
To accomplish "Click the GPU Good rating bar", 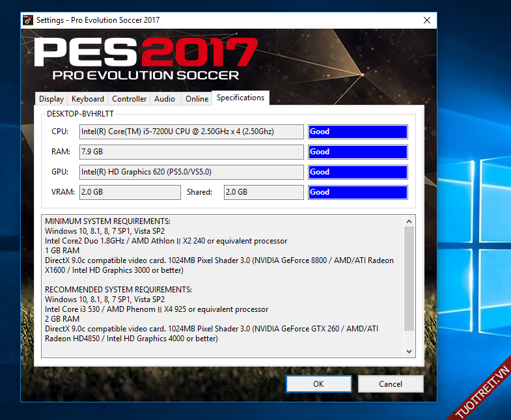I will click(x=358, y=172).
